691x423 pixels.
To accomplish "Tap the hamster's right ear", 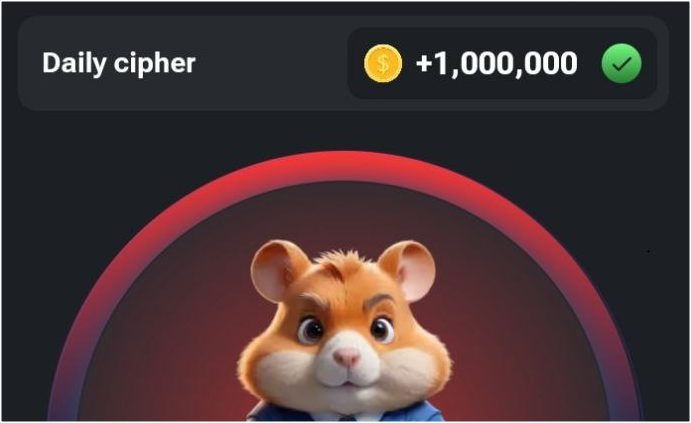I will pyautogui.click(x=408, y=269).
